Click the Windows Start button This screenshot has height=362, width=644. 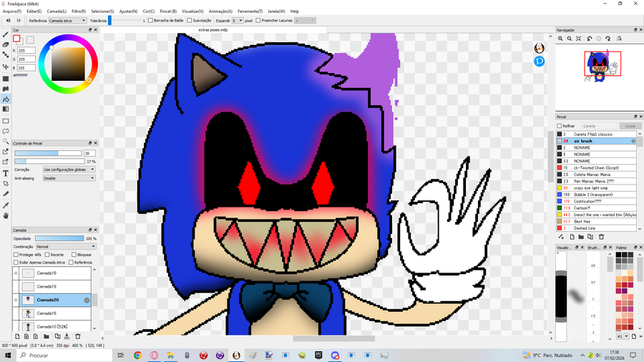coord(7,356)
